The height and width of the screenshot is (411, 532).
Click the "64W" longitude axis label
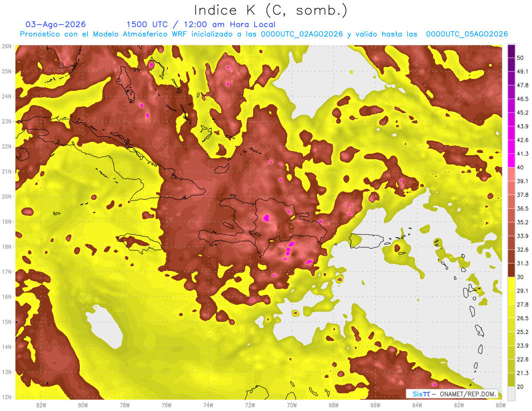[x=417, y=405]
